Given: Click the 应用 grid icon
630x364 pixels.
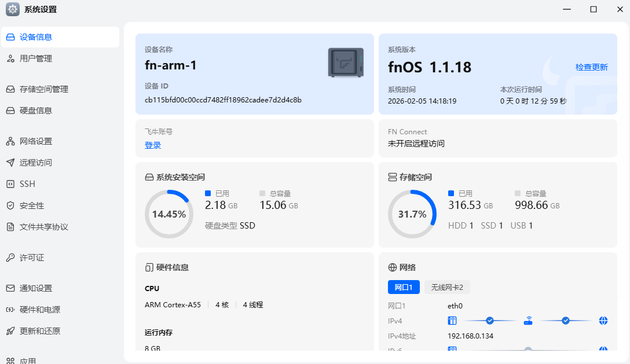Looking at the screenshot, I should coord(10,361).
